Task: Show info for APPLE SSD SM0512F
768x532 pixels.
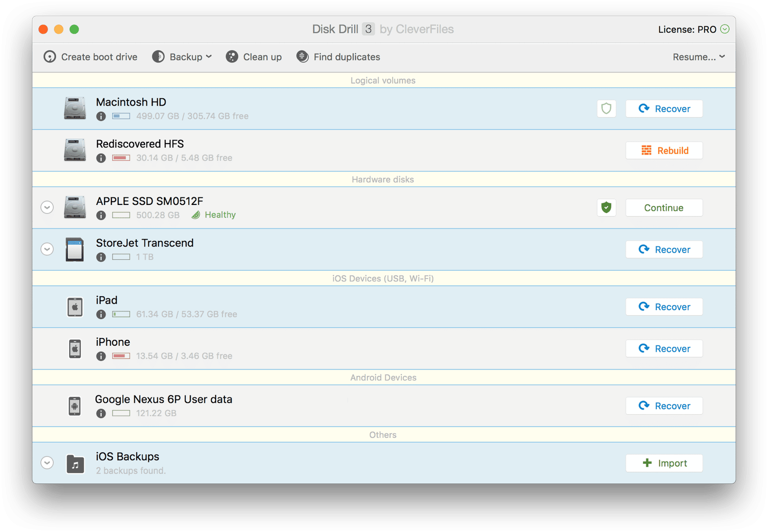Action: (x=101, y=215)
